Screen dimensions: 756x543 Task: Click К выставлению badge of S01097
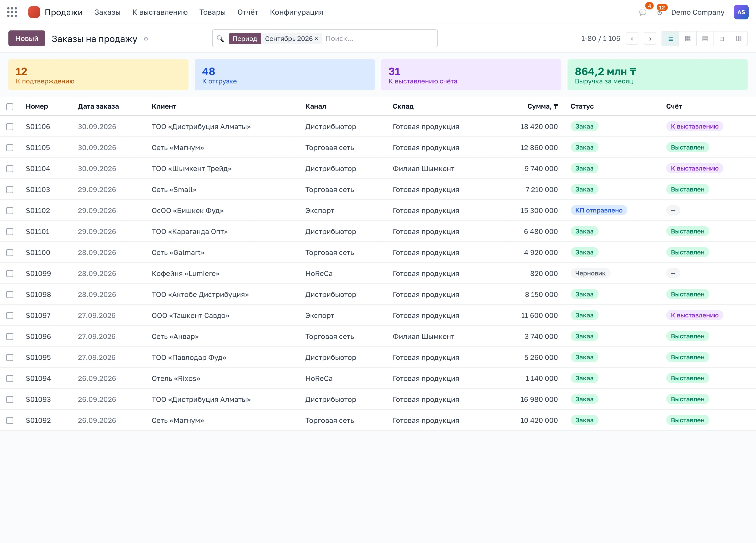click(695, 316)
